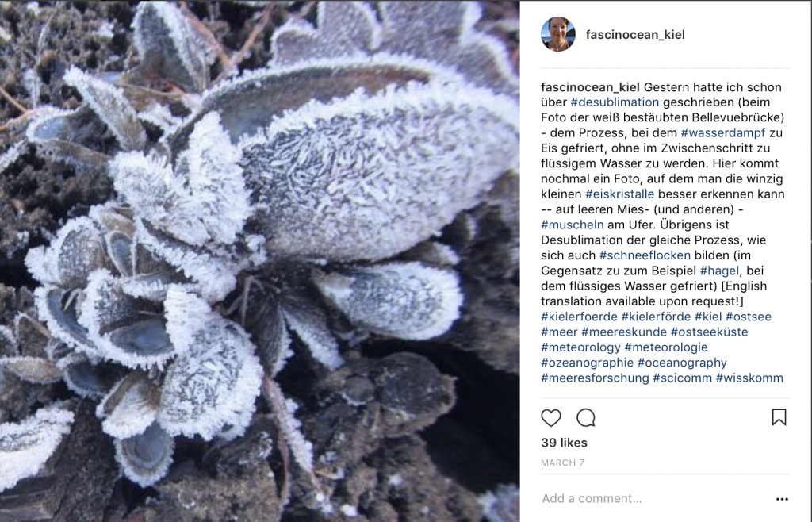Open fascinocean_kiel profile picture
Viewport: 812px width, 522px height.
[x=558, y=34]
